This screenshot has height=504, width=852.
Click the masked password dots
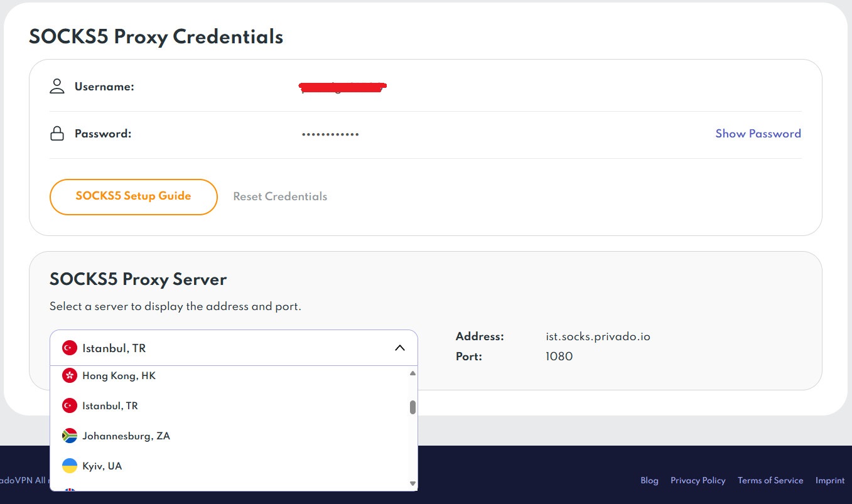(330, 134)
